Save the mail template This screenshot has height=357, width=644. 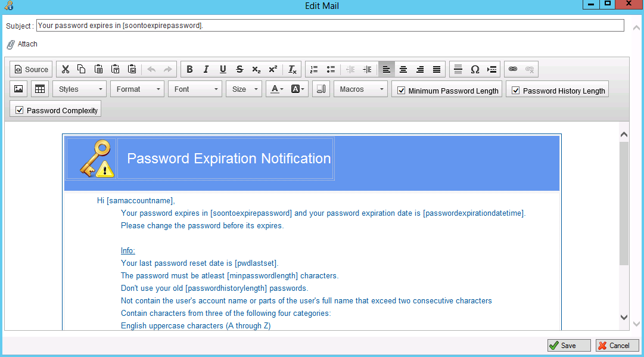pos(568,345)
